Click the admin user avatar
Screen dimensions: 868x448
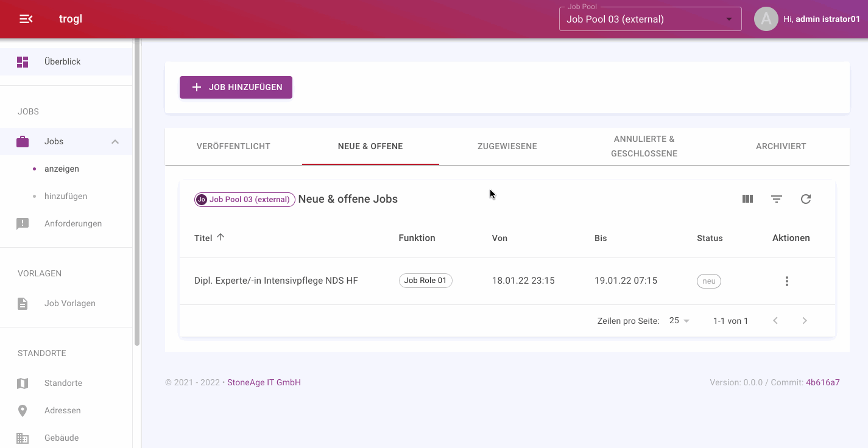766,19
